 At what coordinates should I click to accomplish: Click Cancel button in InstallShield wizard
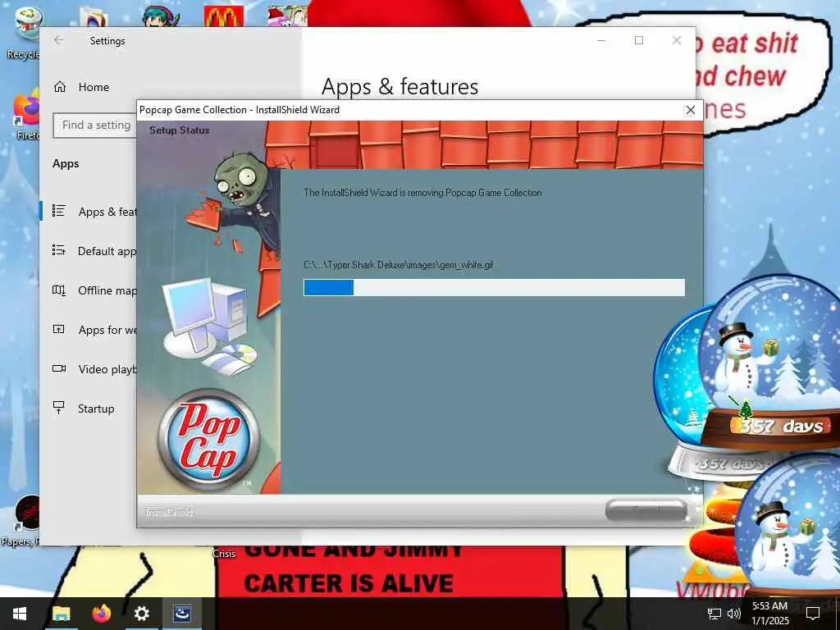coord(646,509)
